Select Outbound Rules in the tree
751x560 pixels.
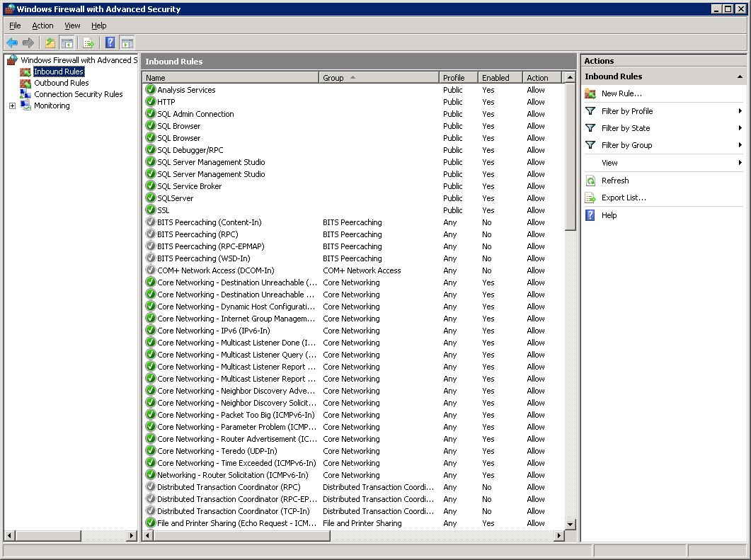(x=60, y=83)
